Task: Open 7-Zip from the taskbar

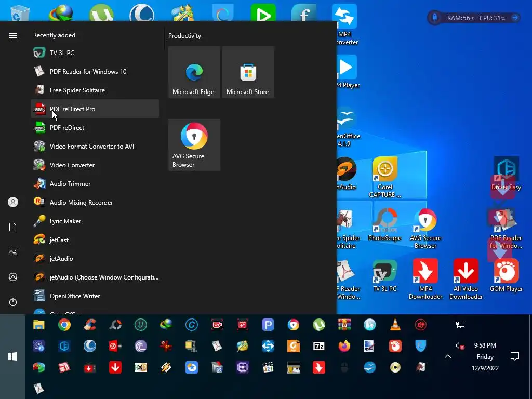Action: pyautogui.click(x=318, y=346)
